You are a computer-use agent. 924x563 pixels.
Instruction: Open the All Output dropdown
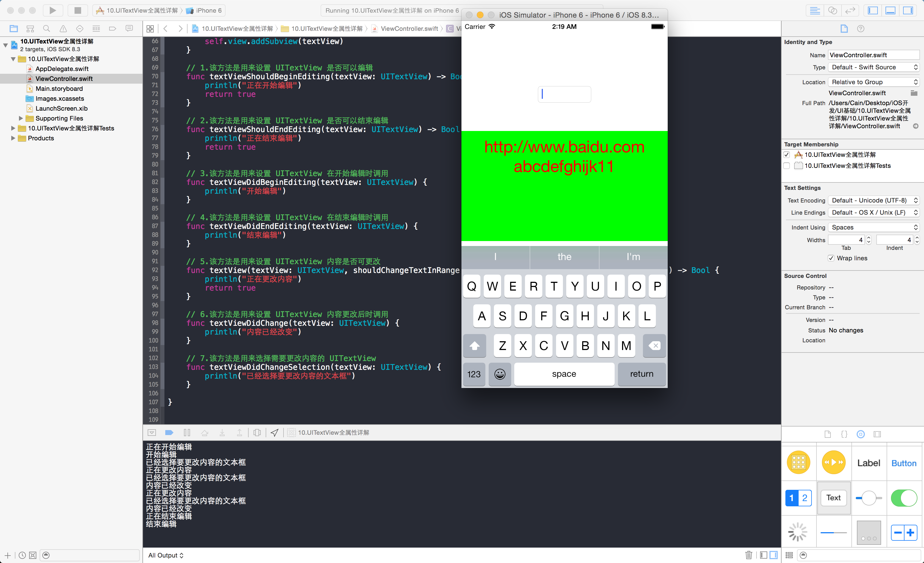[165, 555]
